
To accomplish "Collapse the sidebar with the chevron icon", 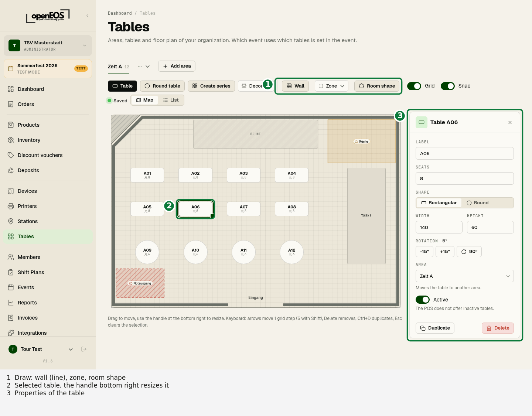I will [88, 16].
